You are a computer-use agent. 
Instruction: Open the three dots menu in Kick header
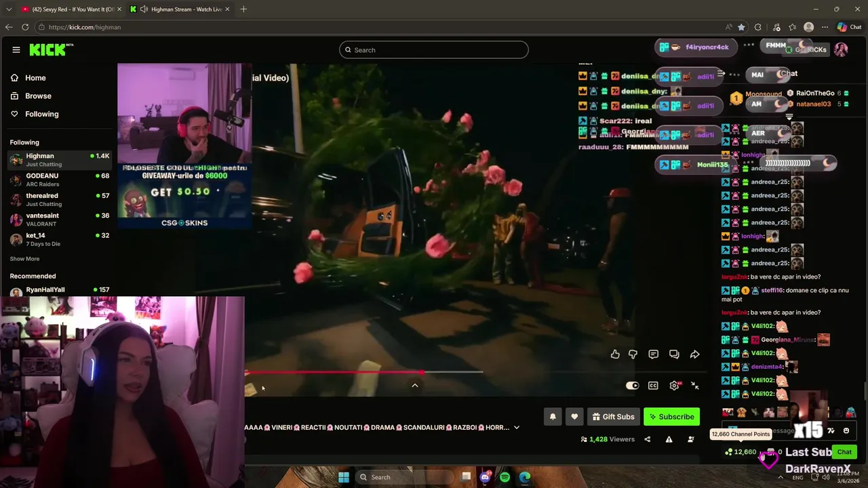pyautogui.click(x=749, y=45)
